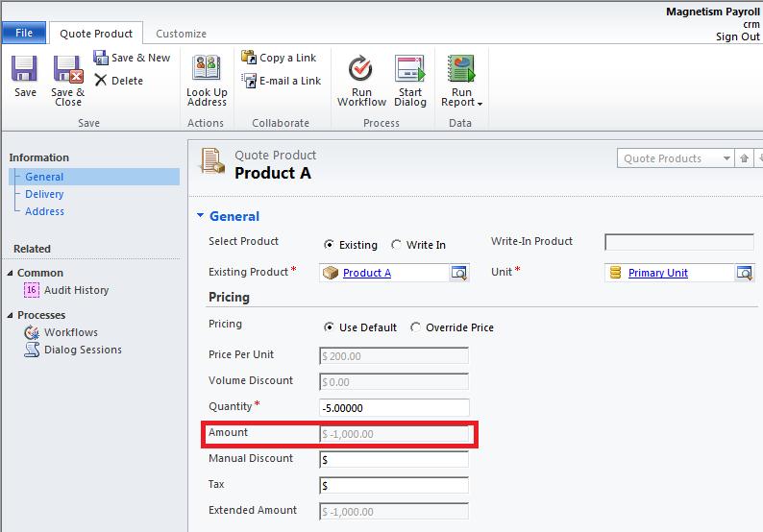Select the Write In radio button
Screen dimensions: 763x532
pyautogui.click(x=397, y=245)
